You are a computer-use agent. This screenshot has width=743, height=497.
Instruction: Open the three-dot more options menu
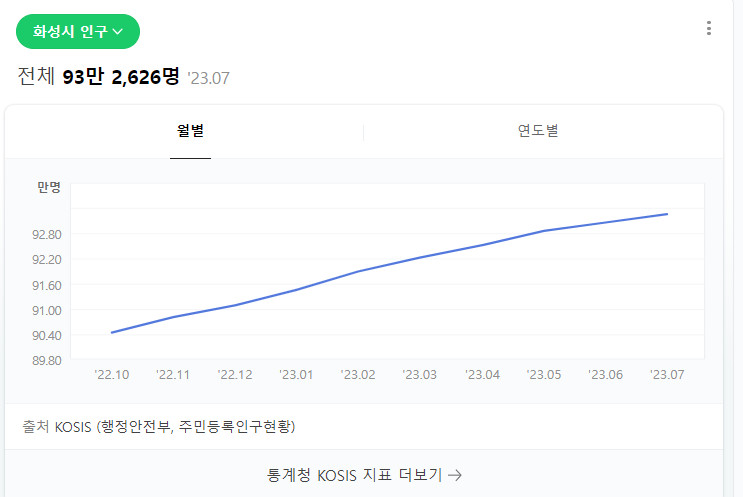[x=709, y=28]
